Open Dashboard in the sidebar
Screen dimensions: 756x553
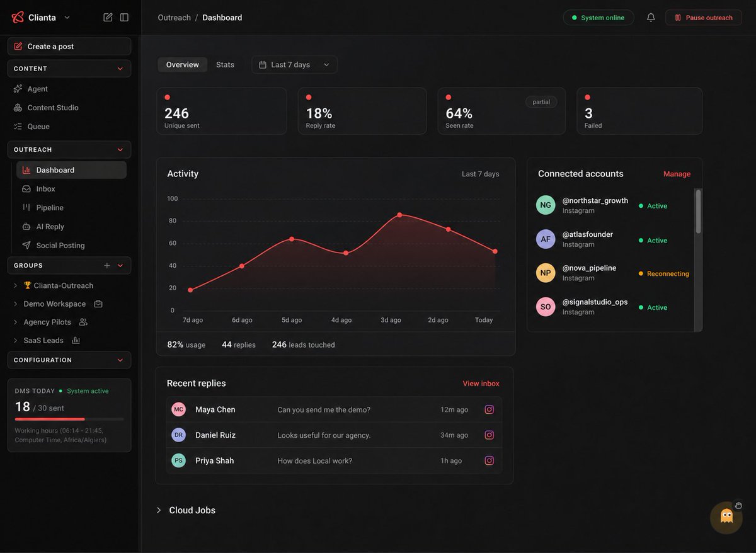tap(71, 170)
